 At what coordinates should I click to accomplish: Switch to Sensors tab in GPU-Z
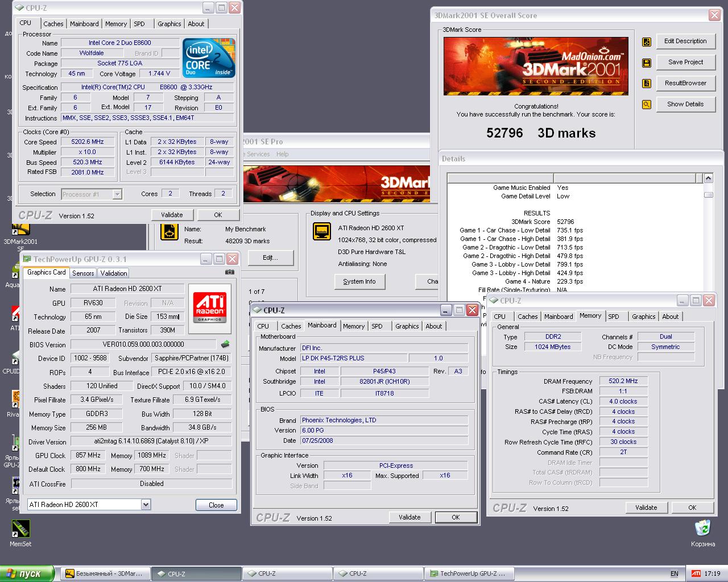pyautogui.click(x=83, y=273)
